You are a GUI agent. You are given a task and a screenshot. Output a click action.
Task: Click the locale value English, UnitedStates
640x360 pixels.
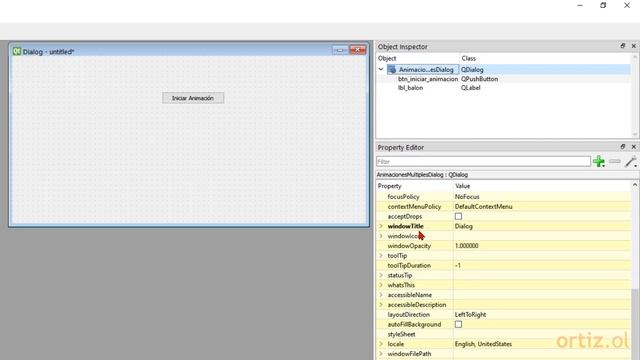click(x=483, y=344)
